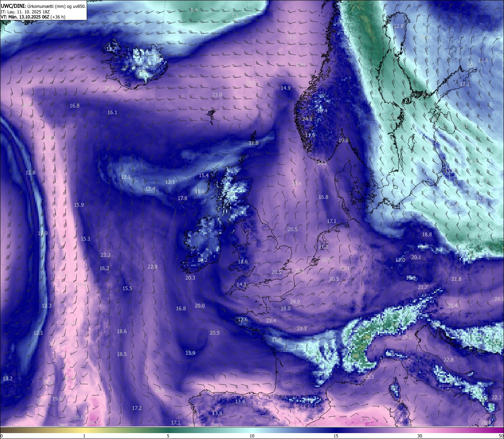
Task: Click the 'VT: Mán. 13.10.2025 06Z' line
Action: 24,17
